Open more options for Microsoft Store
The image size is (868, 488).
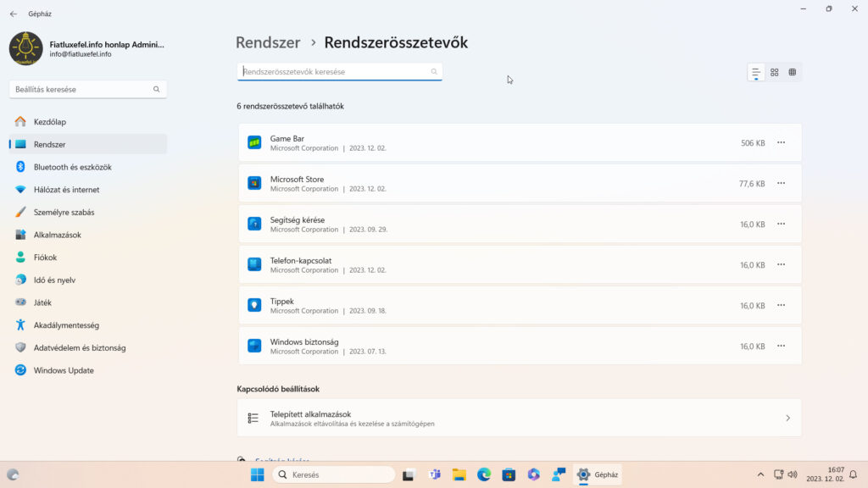(781, 183)
